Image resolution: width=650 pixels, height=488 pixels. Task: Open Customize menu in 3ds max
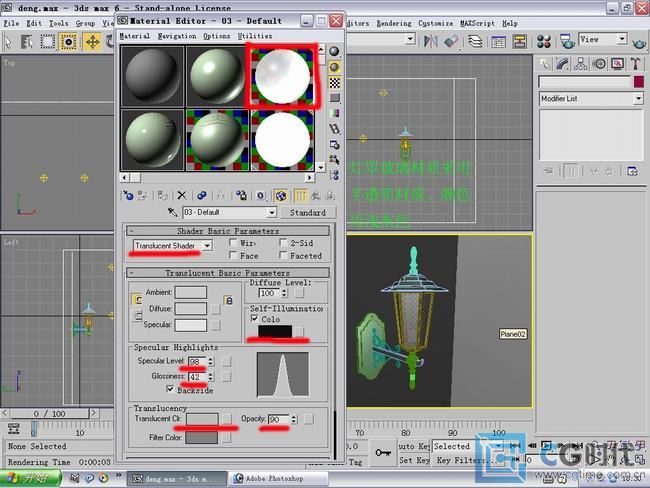[x=435, y=23]
